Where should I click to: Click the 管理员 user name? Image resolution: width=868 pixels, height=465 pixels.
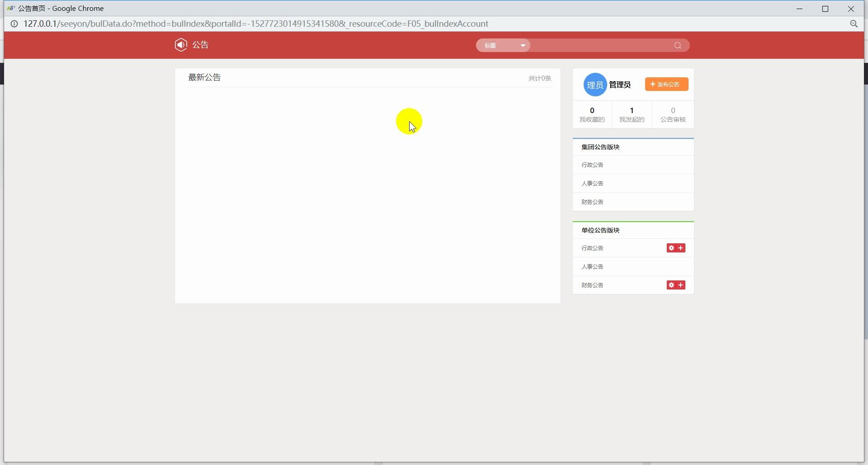pos(620,85)
